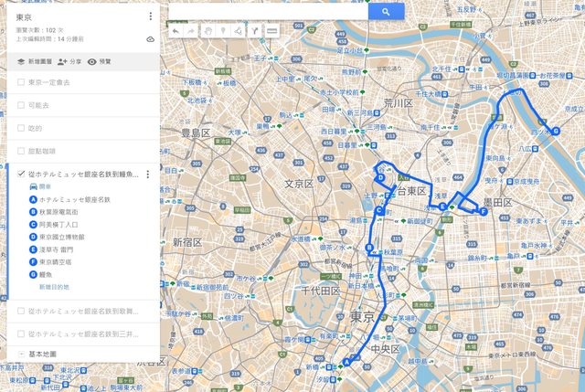Select the add marker pin tool

tap(223, 31)
